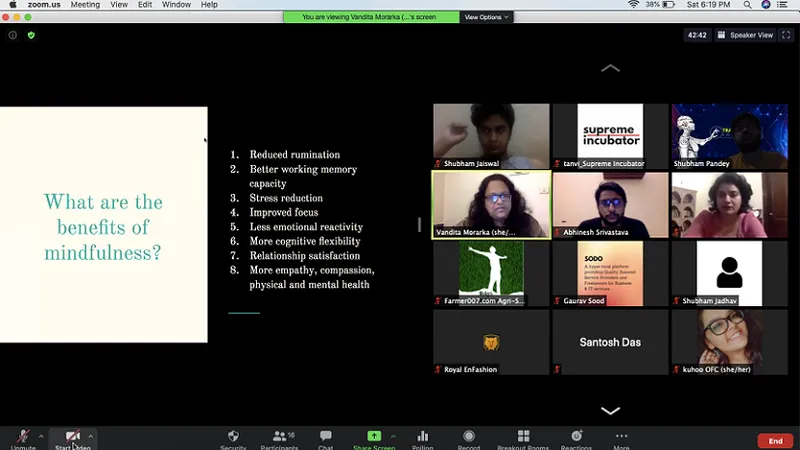Open the Window menu
Viewport: 800px width, 450px height.
pos(176,5)
